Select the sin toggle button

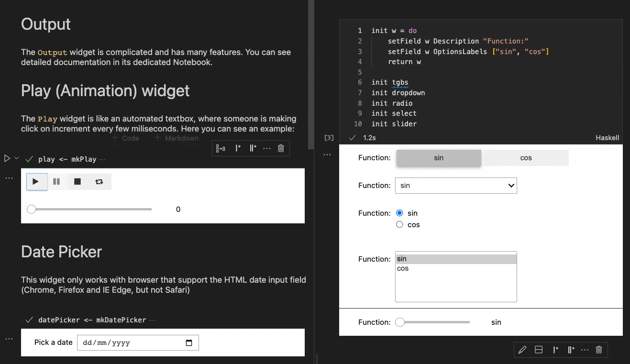[x=439, y=158]
